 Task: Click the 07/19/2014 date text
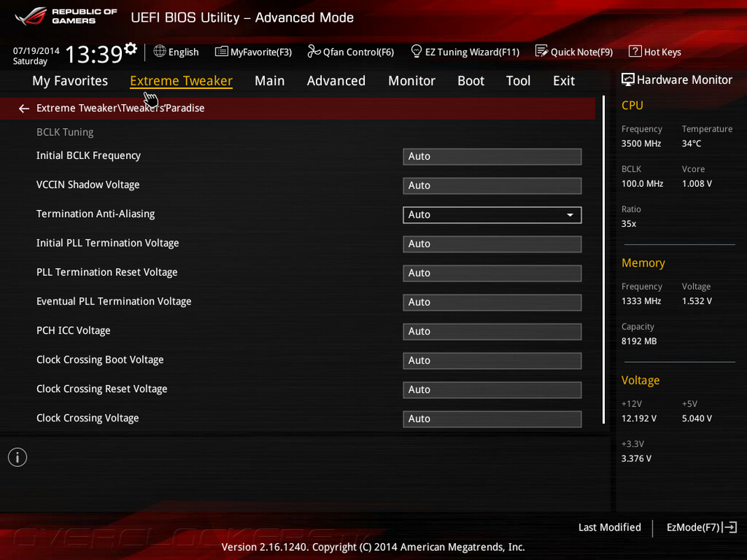click(x=36, y=50)
